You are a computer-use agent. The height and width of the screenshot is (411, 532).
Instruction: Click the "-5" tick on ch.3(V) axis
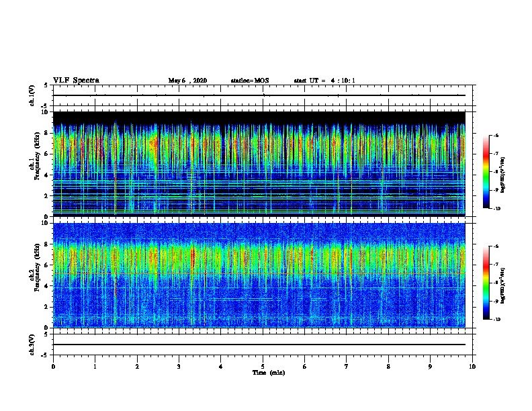(45, 355)
